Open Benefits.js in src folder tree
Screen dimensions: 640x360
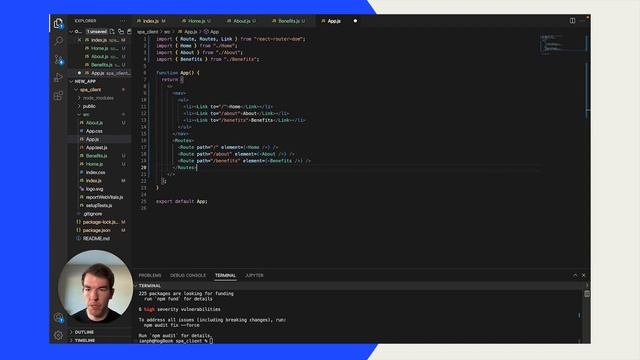96,156
